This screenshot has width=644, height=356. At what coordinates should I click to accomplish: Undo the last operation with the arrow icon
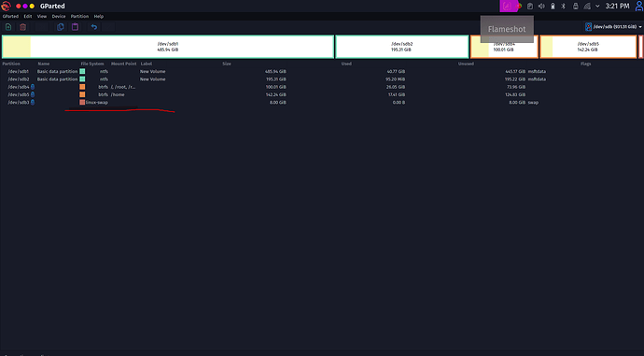(x=94, y=27)
